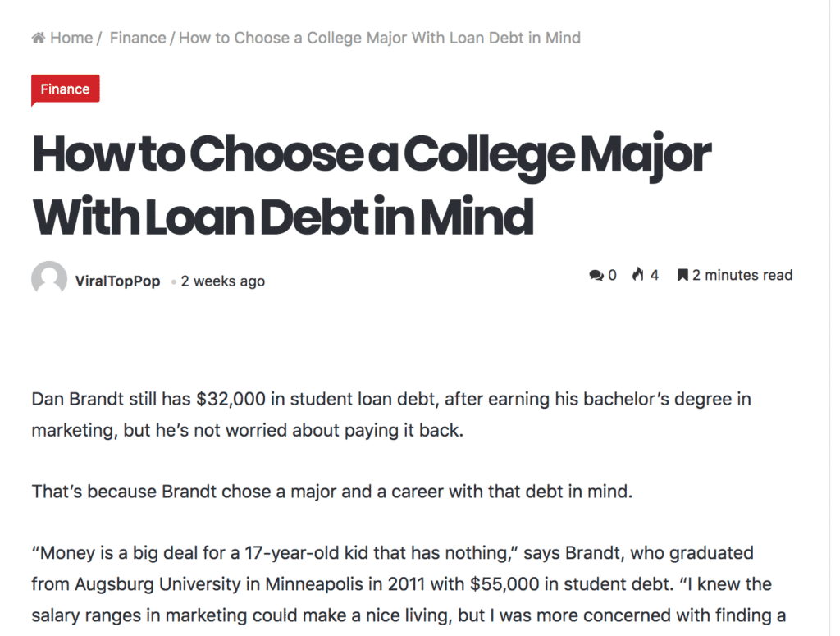Screen dimensions: 840x636
Task: Click the article headline about college majors
Action: pyautogui.click(x=371, y=185)
